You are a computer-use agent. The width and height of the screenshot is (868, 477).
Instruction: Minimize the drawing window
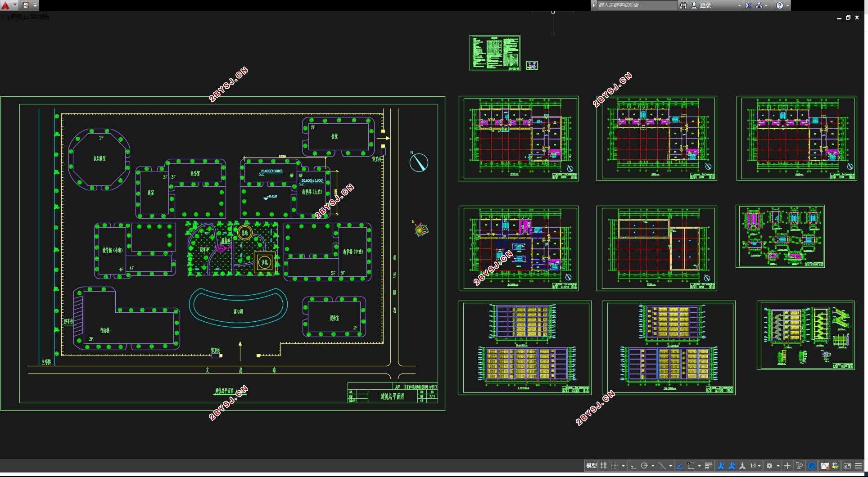coord(839,18)
